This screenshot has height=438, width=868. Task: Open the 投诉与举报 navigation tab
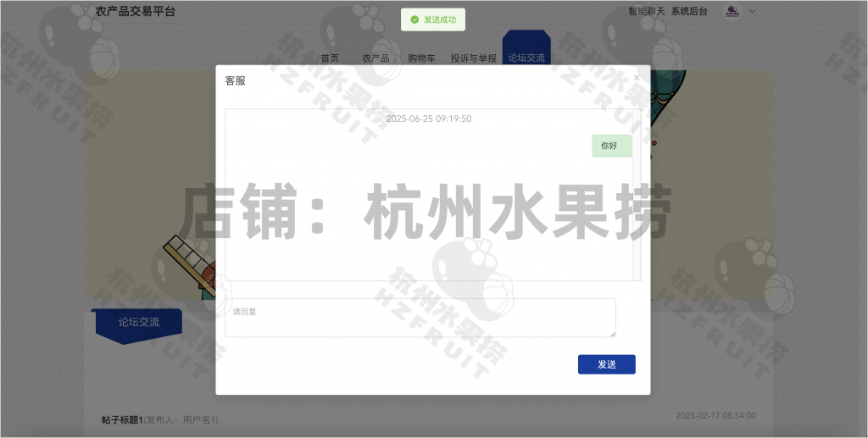473,58
